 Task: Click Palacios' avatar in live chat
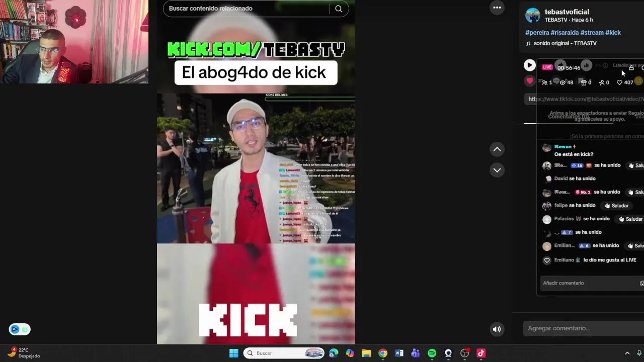547,219
